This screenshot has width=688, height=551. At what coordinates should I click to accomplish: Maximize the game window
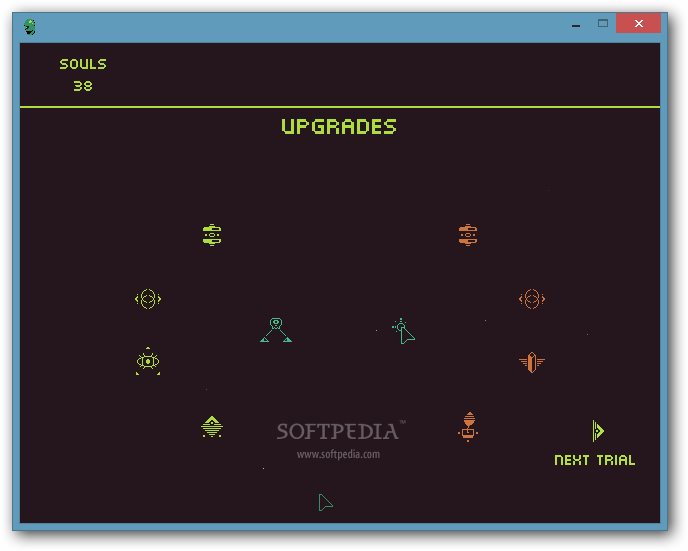603,23
